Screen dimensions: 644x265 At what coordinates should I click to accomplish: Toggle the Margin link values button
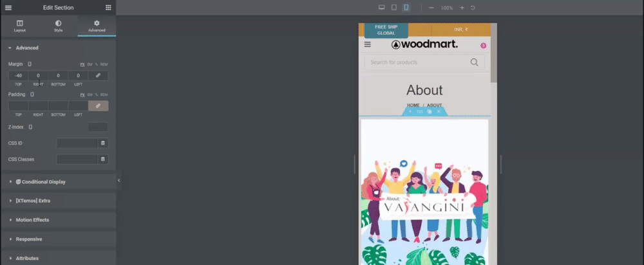click(x=98, y=75)
